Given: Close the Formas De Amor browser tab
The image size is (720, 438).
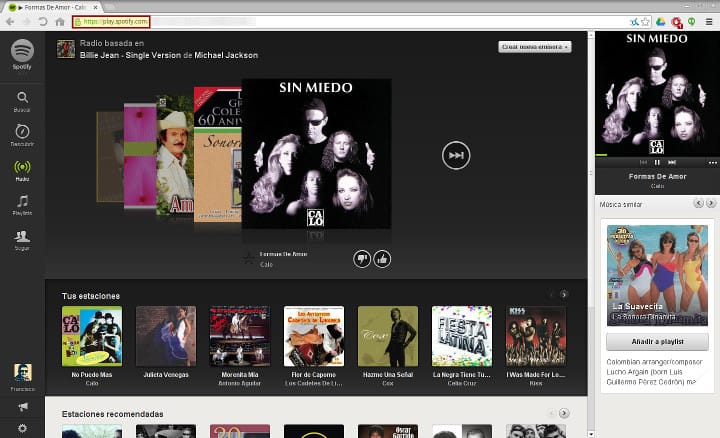Looking at the screenshot, I should [x=96, y=7].
